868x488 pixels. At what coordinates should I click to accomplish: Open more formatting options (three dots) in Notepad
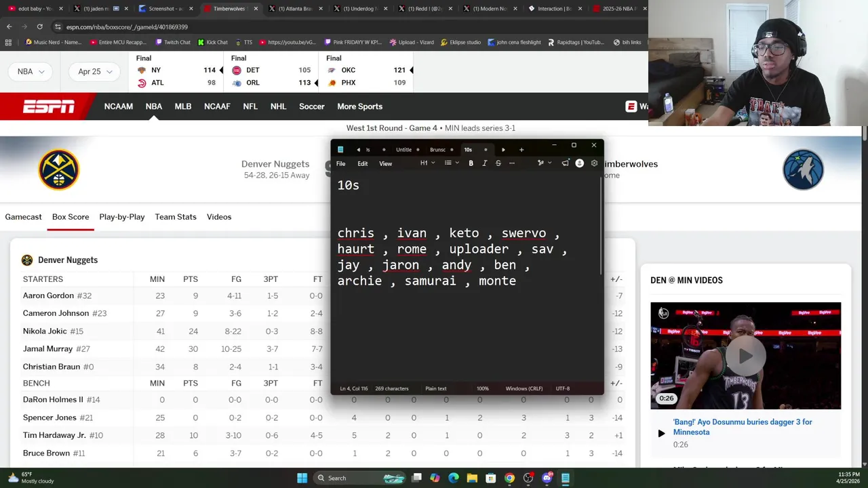511,163
